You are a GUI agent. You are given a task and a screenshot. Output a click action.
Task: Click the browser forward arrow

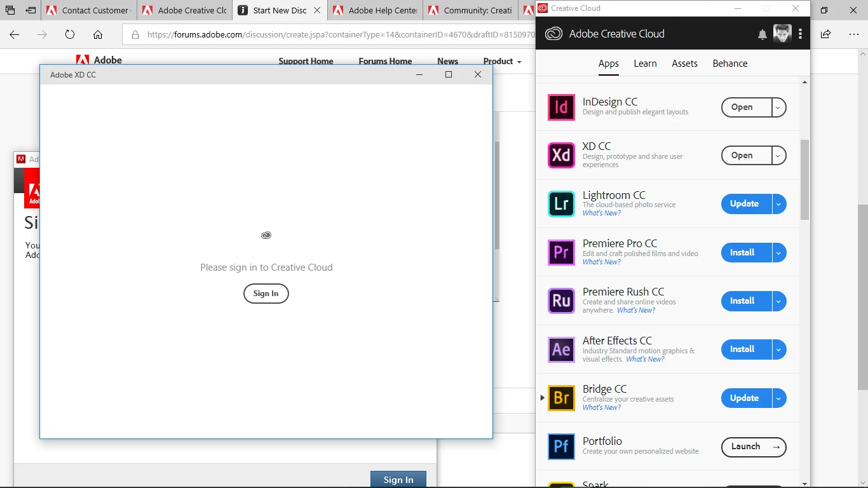click(x=43, y=34)
